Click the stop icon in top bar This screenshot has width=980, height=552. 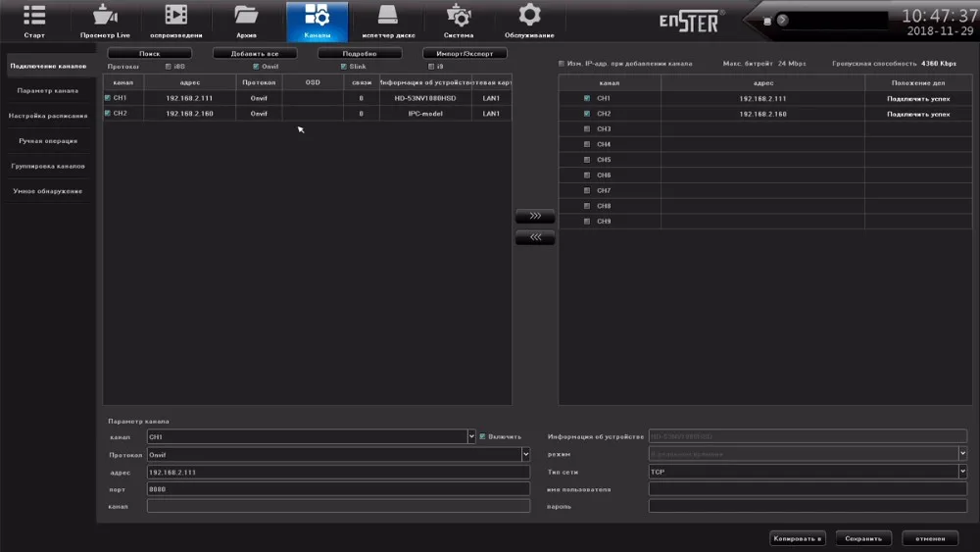pos(767,21)
